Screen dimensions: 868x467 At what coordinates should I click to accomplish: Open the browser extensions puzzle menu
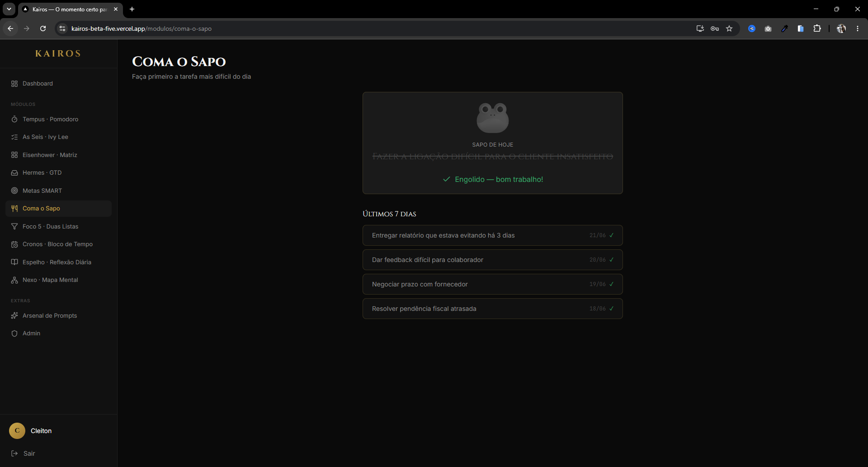point(817,29)
